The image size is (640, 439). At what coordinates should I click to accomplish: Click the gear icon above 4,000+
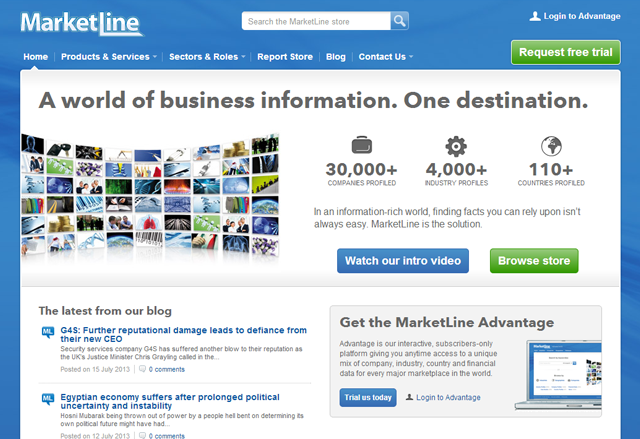pos(456,146)
